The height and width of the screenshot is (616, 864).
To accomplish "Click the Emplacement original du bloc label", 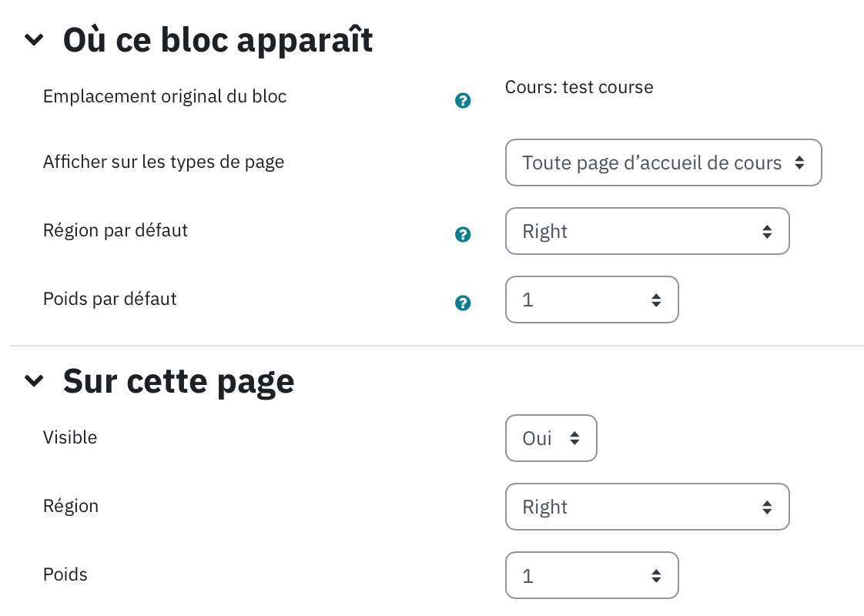I will [x=165, y=96].
